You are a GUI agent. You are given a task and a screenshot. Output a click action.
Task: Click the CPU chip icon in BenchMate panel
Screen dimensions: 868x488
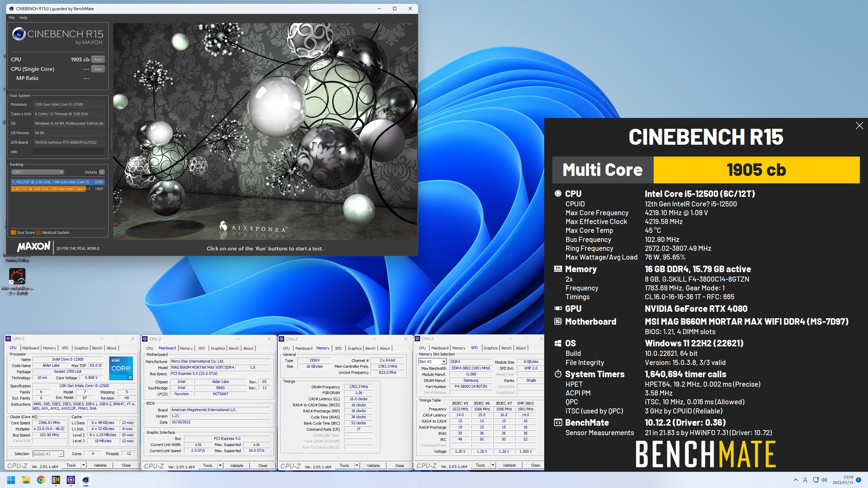point(558,194)
